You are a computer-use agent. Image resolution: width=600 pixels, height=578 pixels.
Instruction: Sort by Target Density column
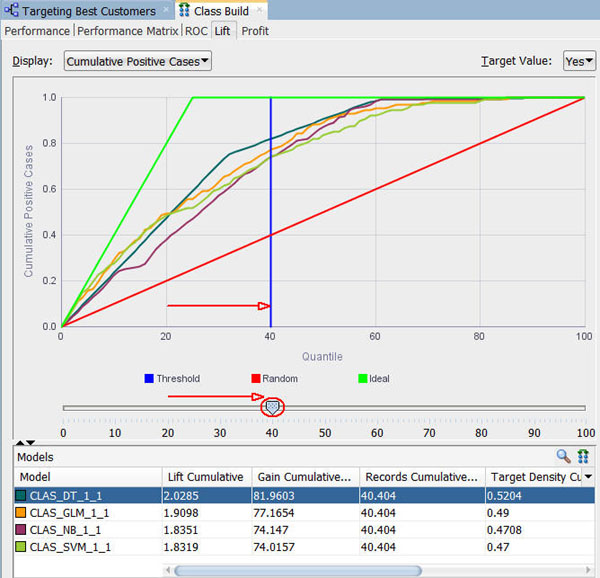tap(533, 477)
